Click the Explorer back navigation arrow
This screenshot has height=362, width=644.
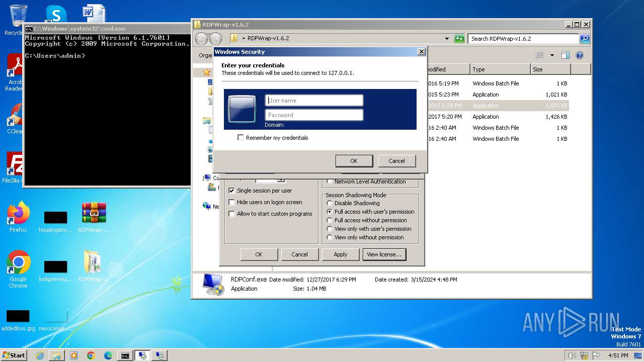click(201, 39)
